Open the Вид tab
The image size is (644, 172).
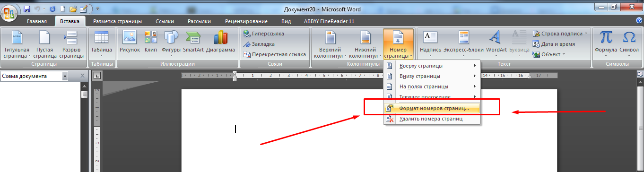[286, 21]
